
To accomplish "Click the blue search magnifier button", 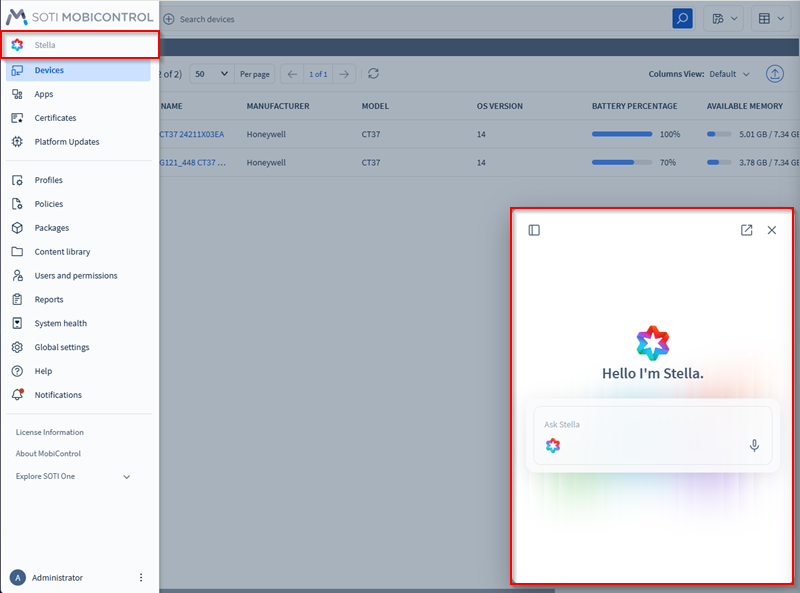I will click(682, 18).
